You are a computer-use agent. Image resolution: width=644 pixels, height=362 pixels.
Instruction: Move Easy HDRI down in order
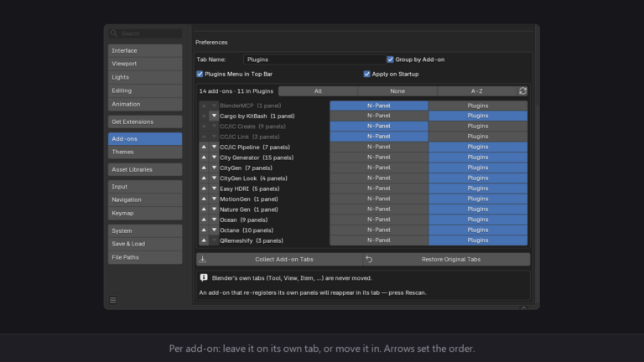click(214, 189)
